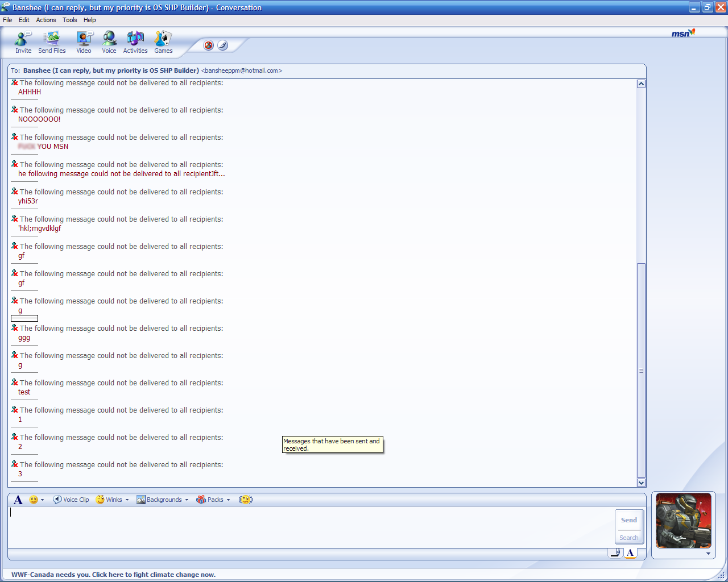Click the Search button

point(629,538)
